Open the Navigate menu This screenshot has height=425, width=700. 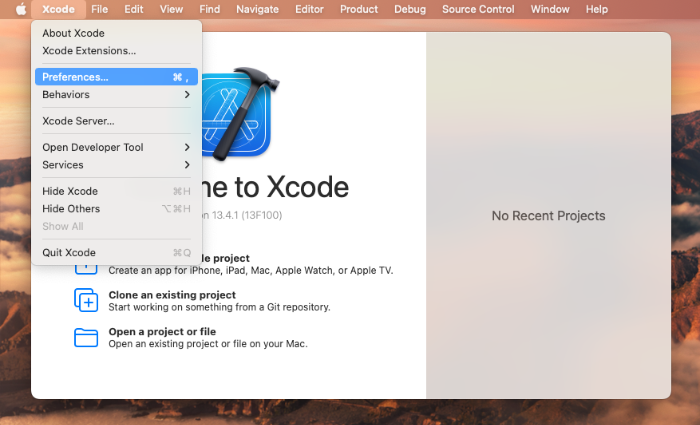(x=257, y=9)
